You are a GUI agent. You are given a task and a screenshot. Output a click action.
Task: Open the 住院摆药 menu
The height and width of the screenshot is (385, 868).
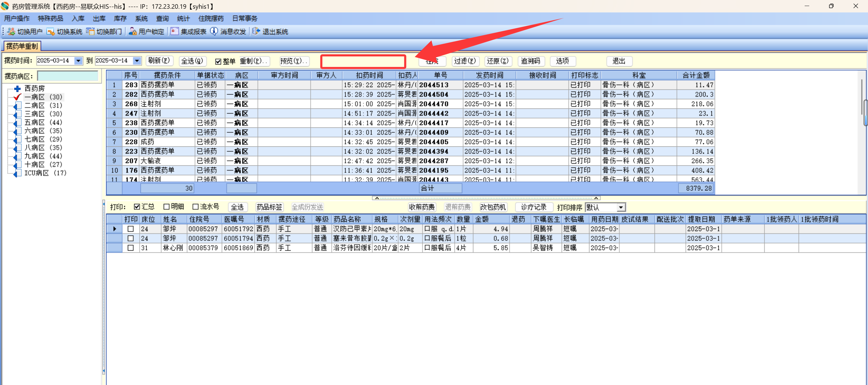click(x=211, y=18)
